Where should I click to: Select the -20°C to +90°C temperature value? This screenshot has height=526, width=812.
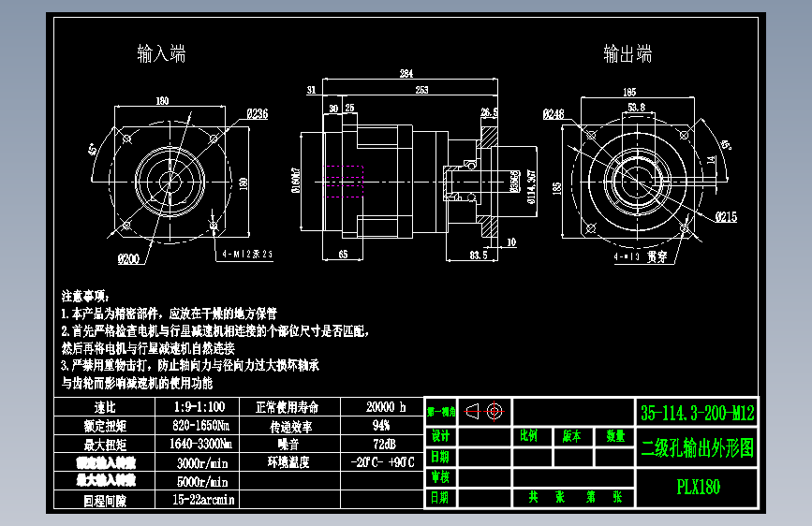pos(383,462)
